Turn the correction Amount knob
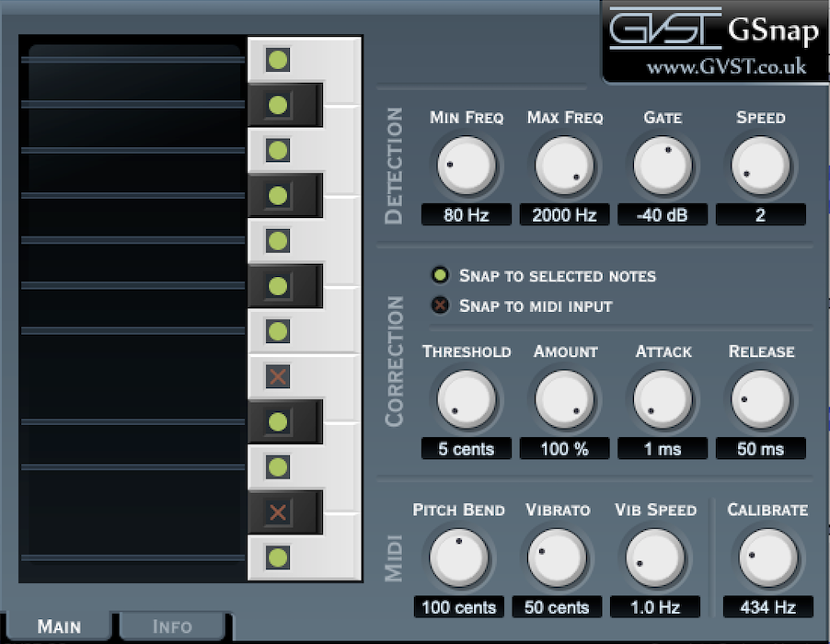This screenshot has width=830, height=644. (x=564, y=399)
